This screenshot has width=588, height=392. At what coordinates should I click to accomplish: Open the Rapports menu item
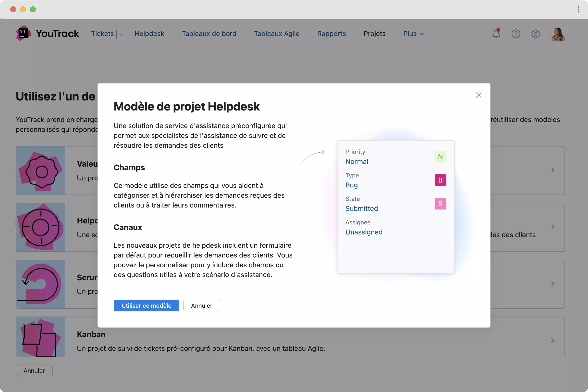coord(331,34)
